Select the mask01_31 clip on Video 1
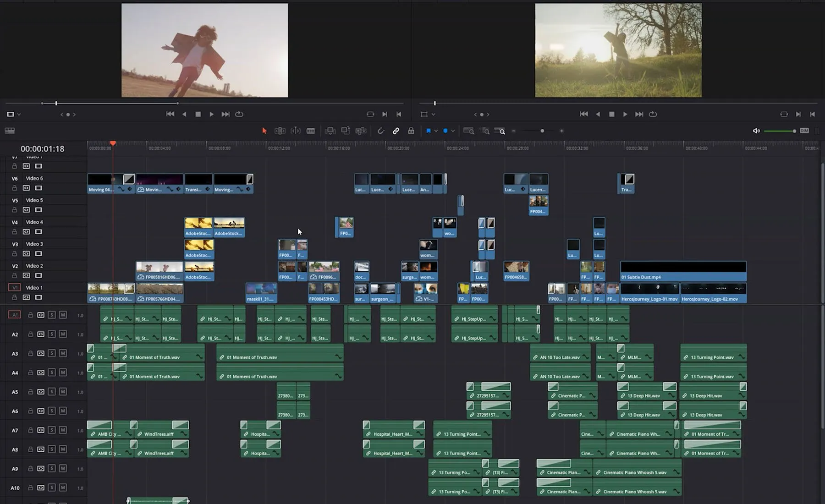 click(261, 293)
